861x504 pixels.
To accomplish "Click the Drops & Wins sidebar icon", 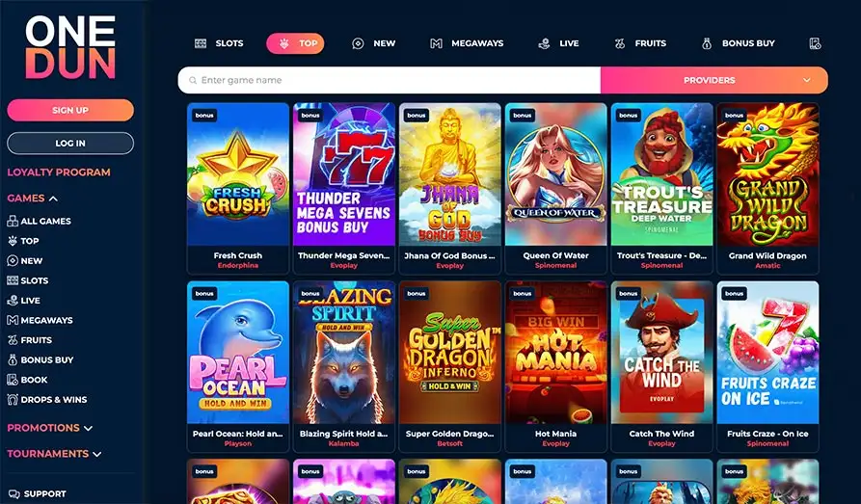I will 13,399.
